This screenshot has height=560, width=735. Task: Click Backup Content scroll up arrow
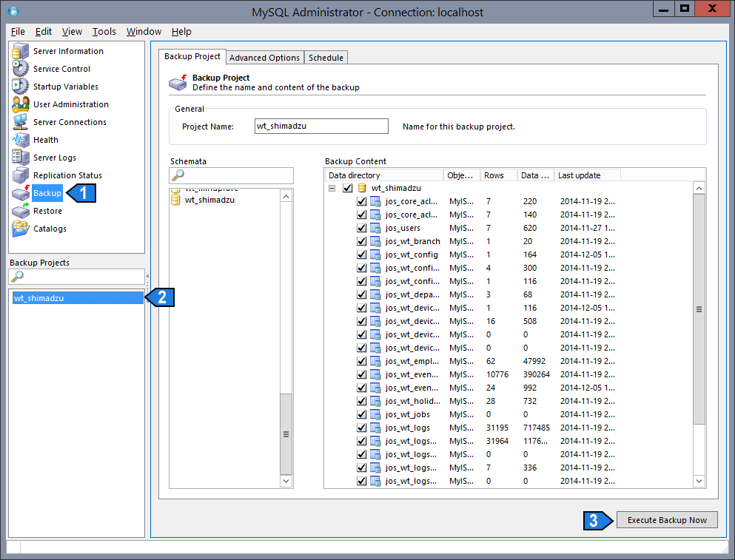tap(699, 189)
